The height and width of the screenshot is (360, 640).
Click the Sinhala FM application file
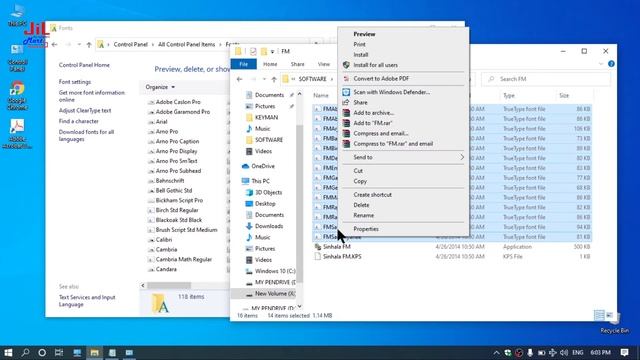click(x=336, y=247)
